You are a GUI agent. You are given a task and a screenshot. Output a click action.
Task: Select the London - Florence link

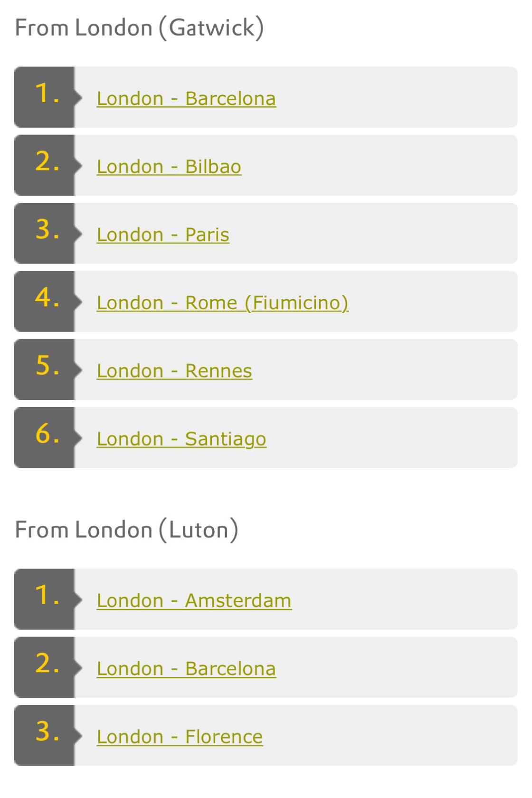[x=180, y=737]
